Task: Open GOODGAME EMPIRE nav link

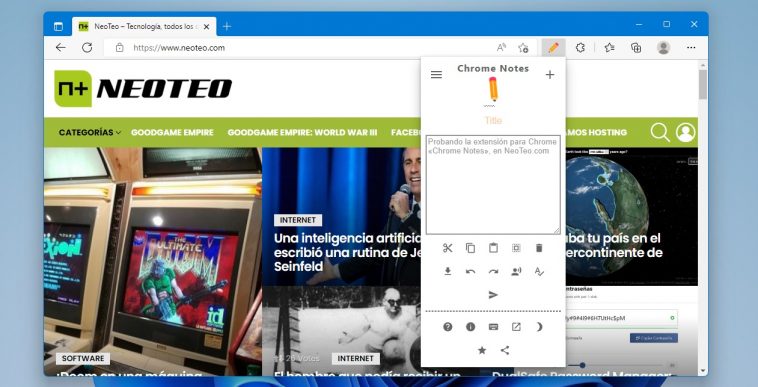Action: click(x=172, y=132)
